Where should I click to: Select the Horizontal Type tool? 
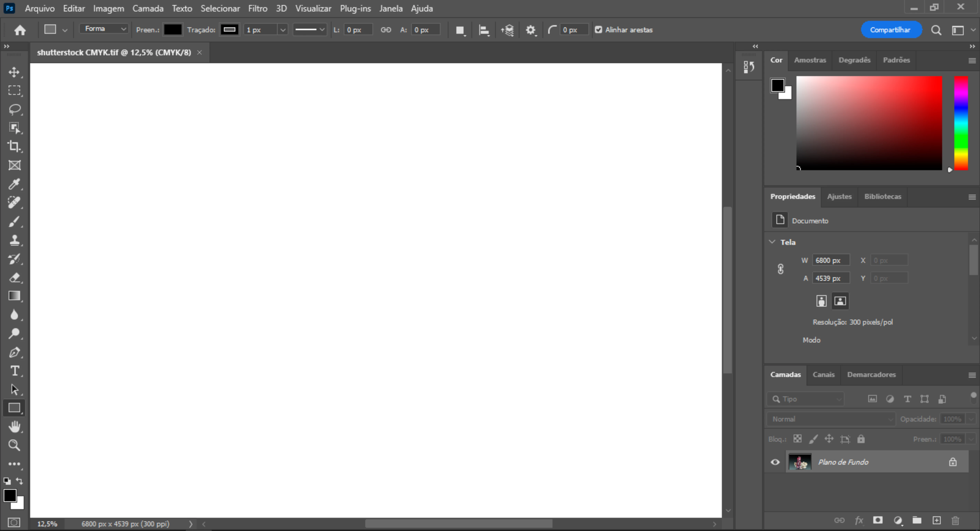pyautogui.click(x=14, y=371)
